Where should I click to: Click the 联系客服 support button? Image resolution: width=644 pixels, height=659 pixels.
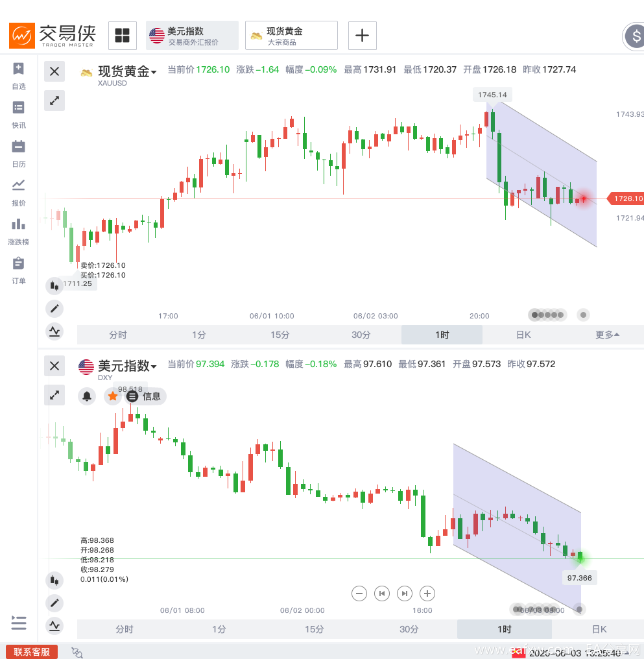[x=32, y=652]
